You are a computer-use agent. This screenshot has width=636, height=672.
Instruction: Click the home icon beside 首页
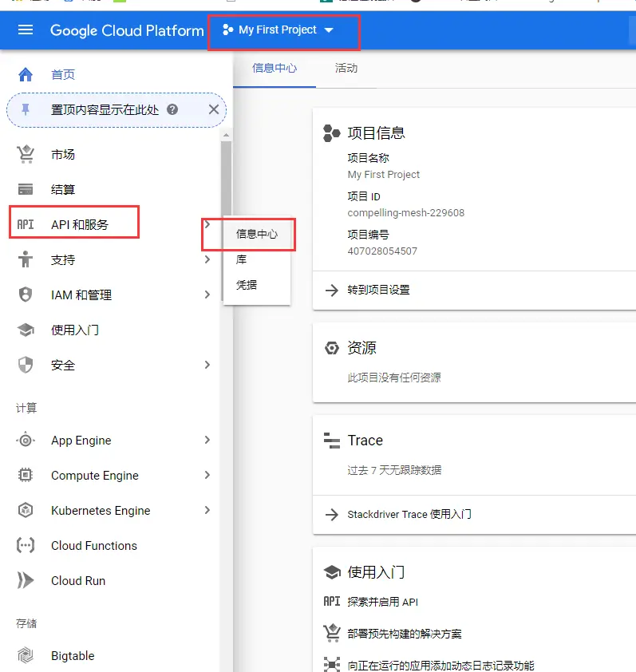tap(26, 74)
